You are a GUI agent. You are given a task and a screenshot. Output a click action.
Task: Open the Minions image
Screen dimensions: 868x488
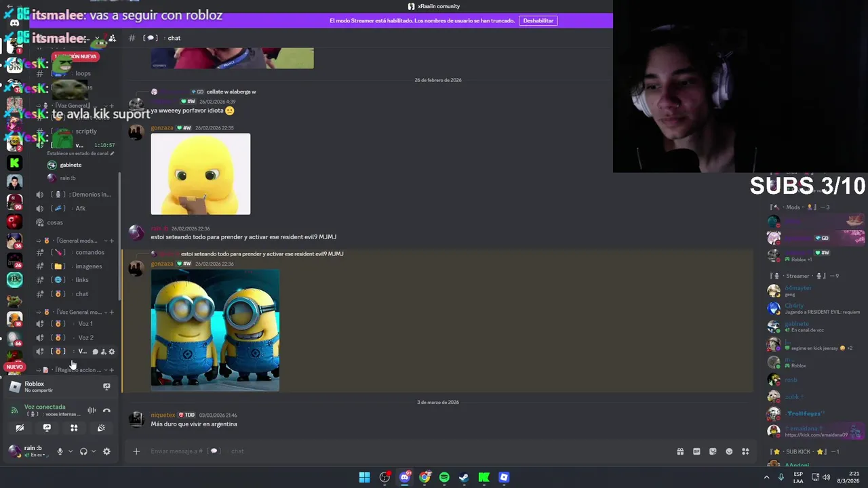215,330
